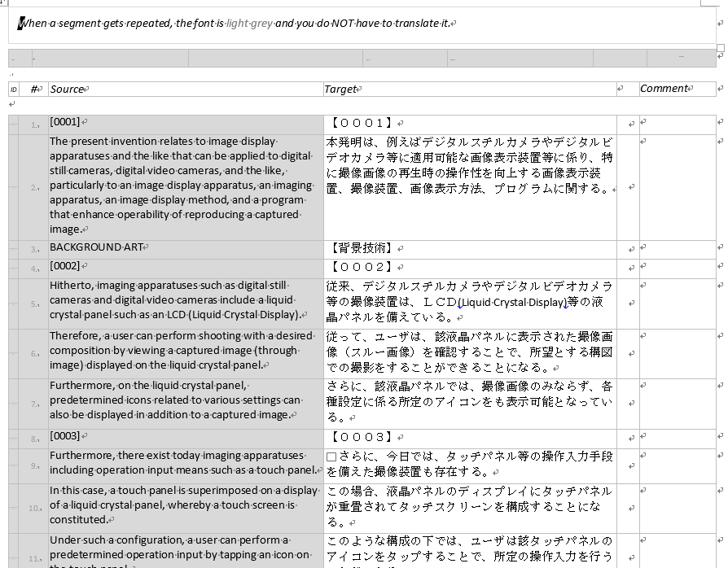Click the square box before さらに、今日では
728x568 pixels.
click(331, 457)
